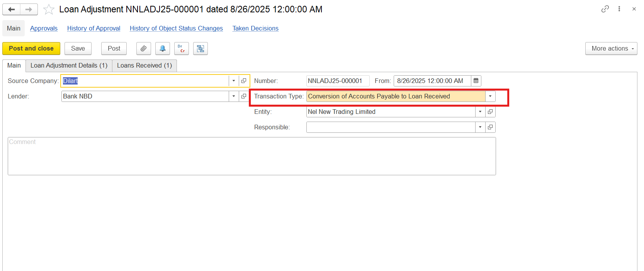Open Source Company record details
Viewport: 644px width, 271px height.
[x=244, y=81]
